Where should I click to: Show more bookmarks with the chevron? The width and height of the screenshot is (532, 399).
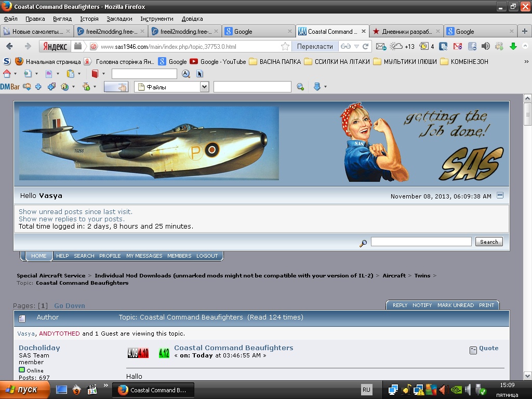coord(526,61)
